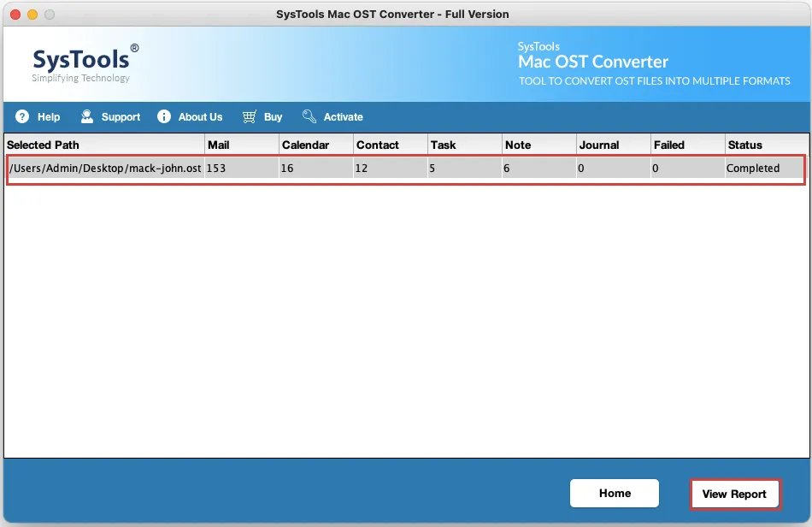Click the Journal count 0 cell
The height and width of the screenshot is (527, 812).
(x=614, y=169)
